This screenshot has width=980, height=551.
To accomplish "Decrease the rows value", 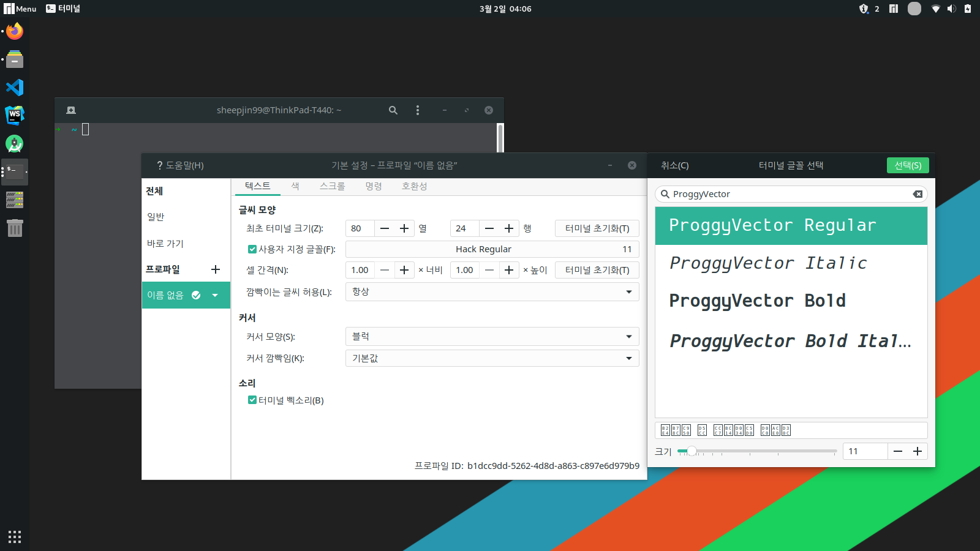I will pos(489,228).
